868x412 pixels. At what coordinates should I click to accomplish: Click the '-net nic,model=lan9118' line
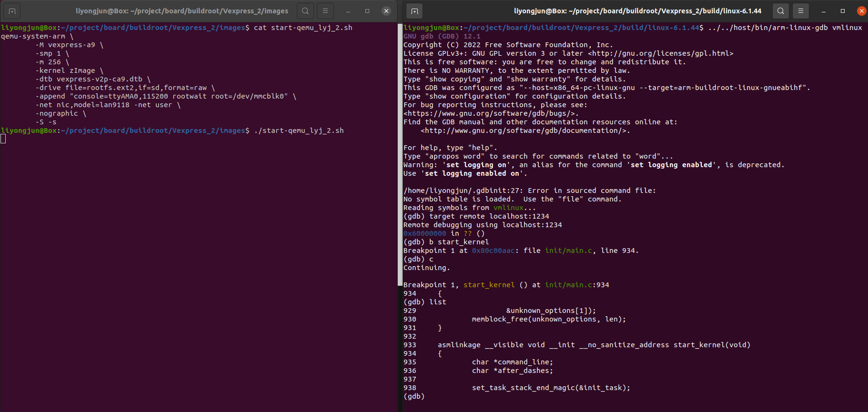[108, 105]
